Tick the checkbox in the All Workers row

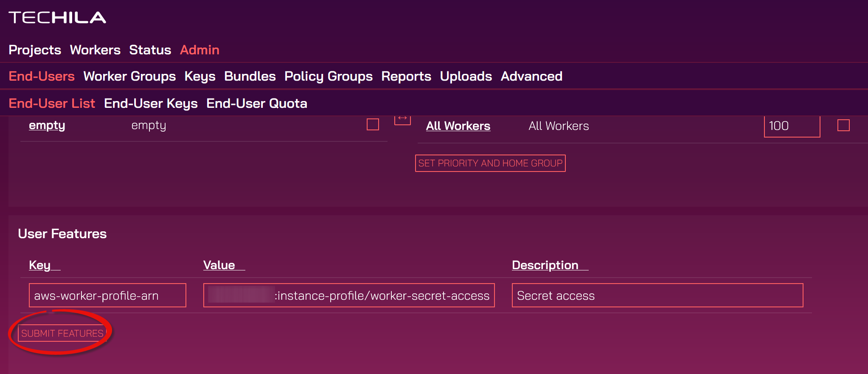click(843, 125)
